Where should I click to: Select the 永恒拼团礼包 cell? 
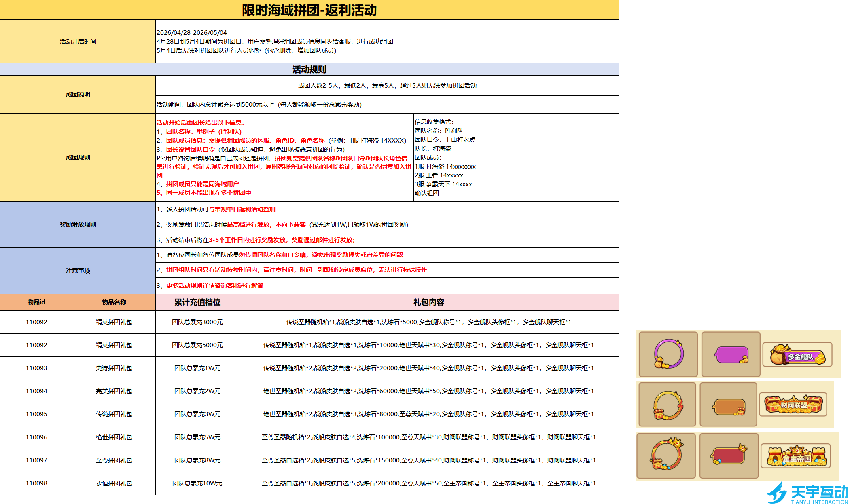click(114, 483)
